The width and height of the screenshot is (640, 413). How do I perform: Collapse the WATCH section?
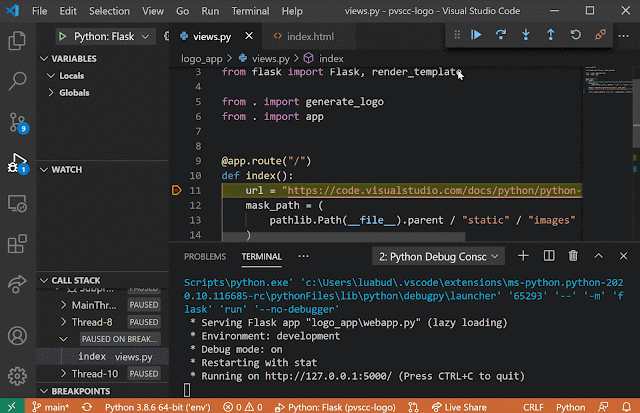44,170
